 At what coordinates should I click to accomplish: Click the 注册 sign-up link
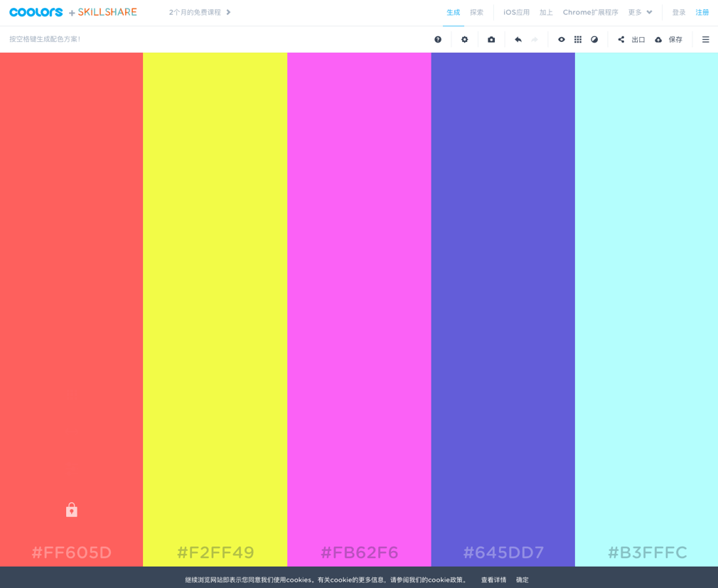click(x=702, y=12)
